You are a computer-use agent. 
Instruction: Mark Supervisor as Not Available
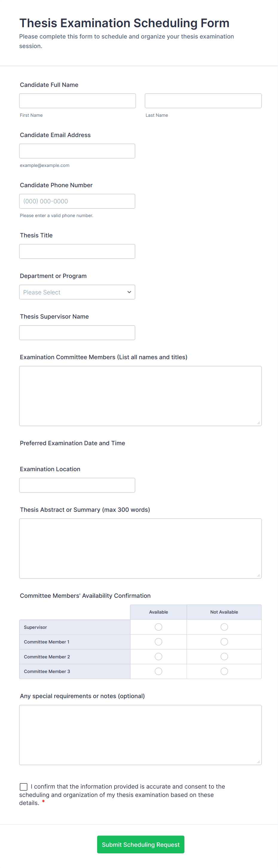(x=224, y=627)
